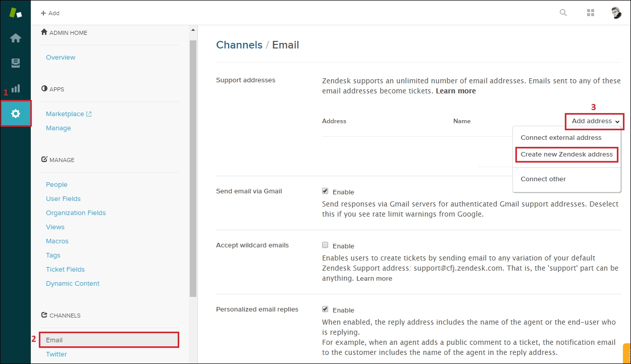Screen dimensions: 631x364
Task: Open Dynamic Content link
Action: 73,283
